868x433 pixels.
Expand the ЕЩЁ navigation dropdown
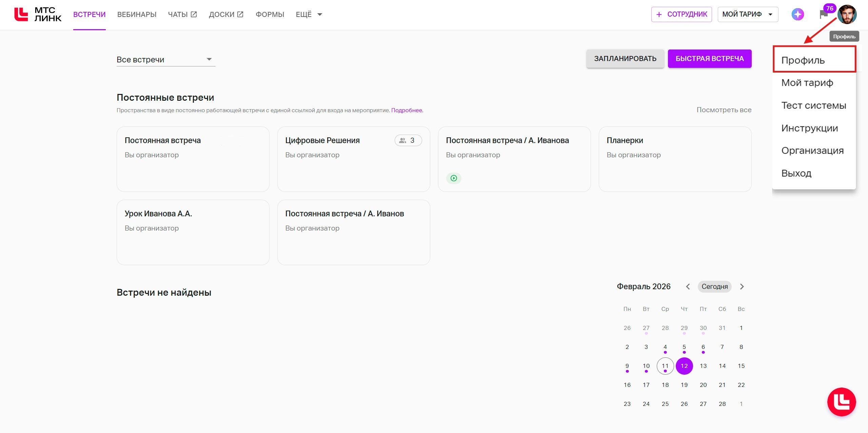[309, 14]
